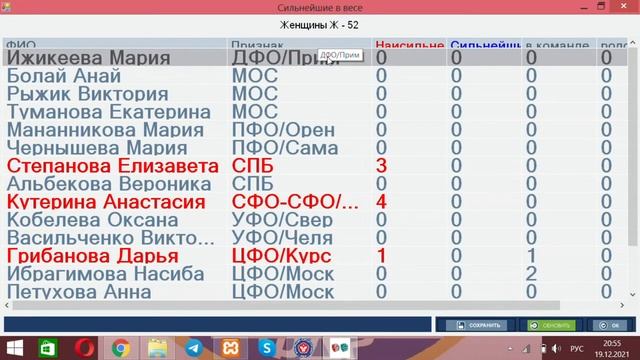Select the row Рыжик Виктория
Screen dimensions: 640x360
(315, 93)
